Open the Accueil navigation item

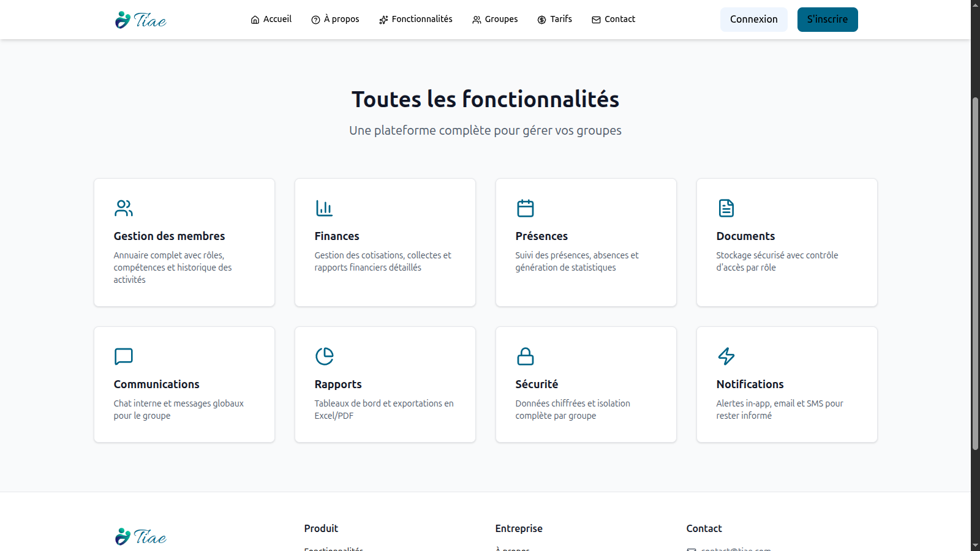coord(271,20)
